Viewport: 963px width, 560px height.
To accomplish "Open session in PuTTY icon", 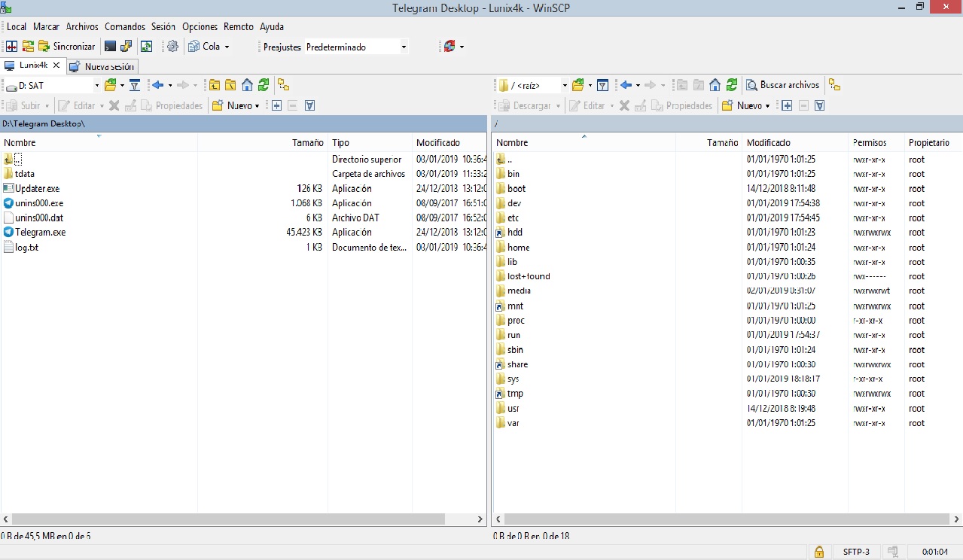I will pyautogui.click(x=126, y=47).
